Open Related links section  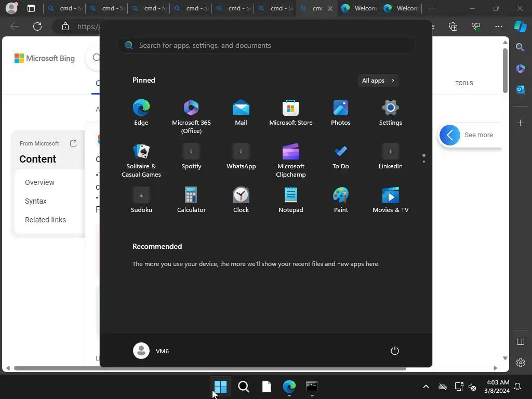click(x=46, y=220)
